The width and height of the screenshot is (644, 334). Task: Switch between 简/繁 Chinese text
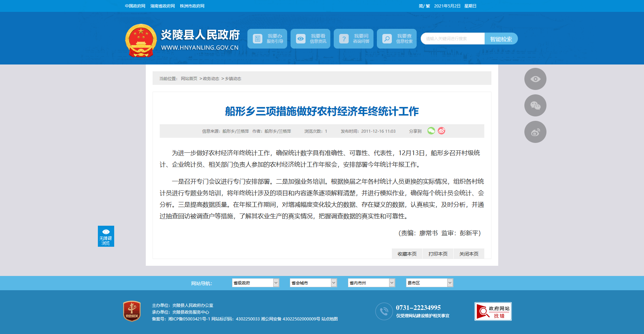pos(424,6)
